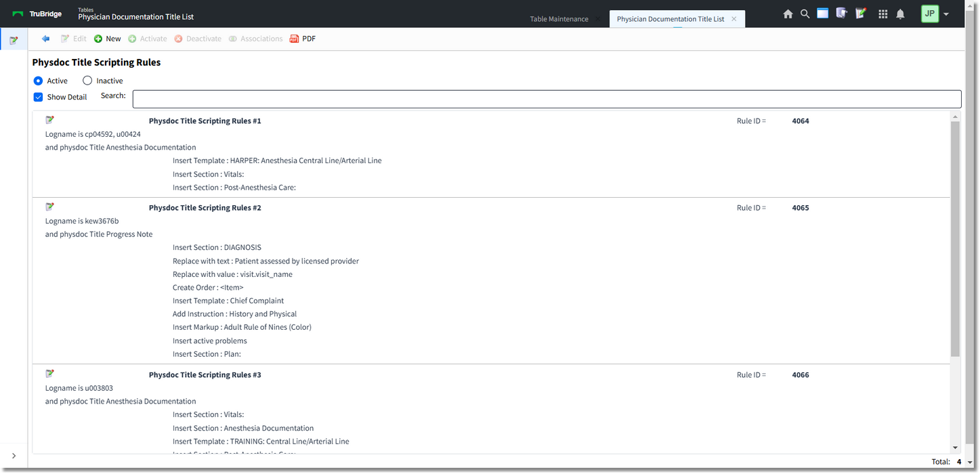Open edit icon for Scripting Rules #1
This screenshot has width=980, height=474.
click(50, 120)
